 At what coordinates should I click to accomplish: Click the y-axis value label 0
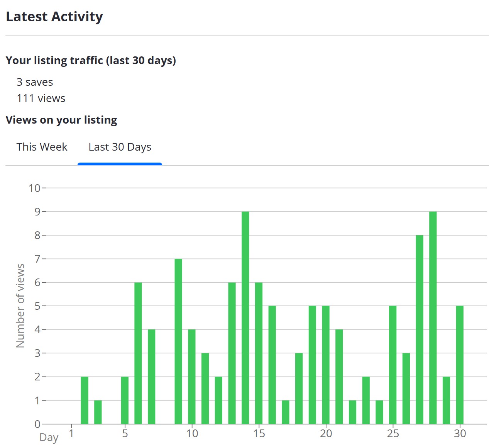coord(37,424)
